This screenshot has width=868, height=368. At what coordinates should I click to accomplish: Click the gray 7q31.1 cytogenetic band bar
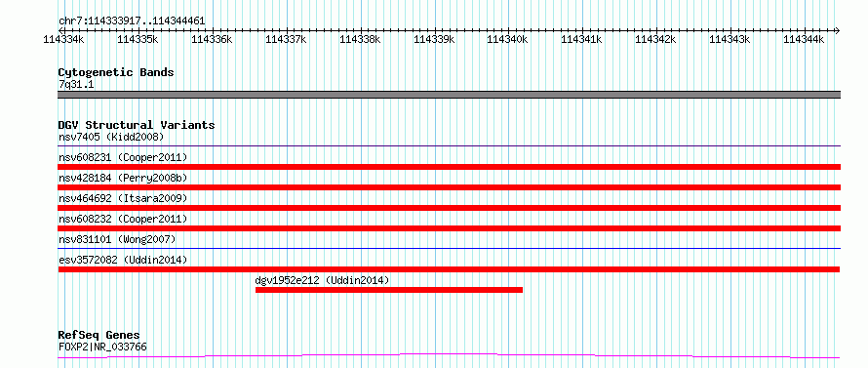click(450, 95)
